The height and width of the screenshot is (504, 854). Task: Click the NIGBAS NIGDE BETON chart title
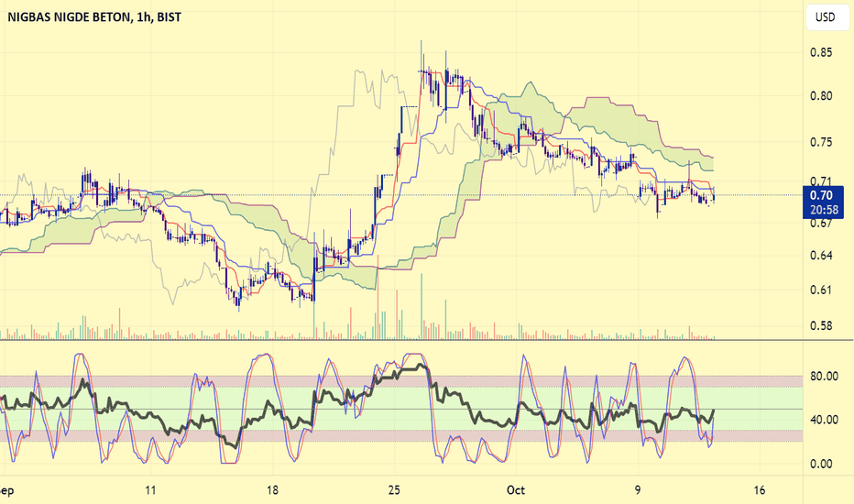point(94,16)
